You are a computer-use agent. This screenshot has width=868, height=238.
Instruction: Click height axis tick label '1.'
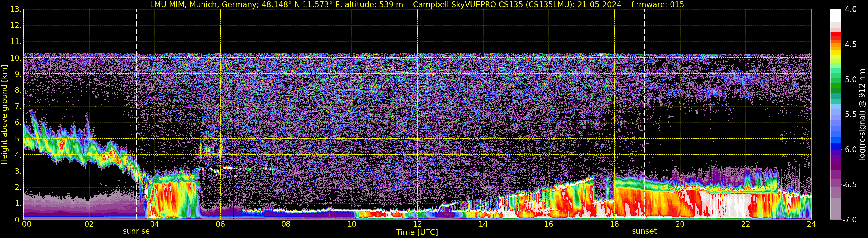point(18,203)
